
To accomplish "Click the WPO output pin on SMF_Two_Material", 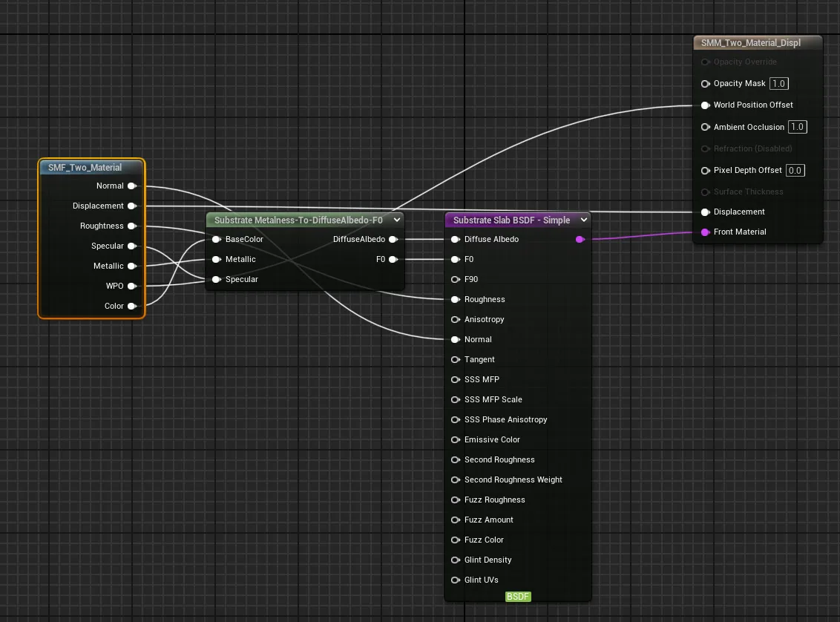I will [132, 286].
